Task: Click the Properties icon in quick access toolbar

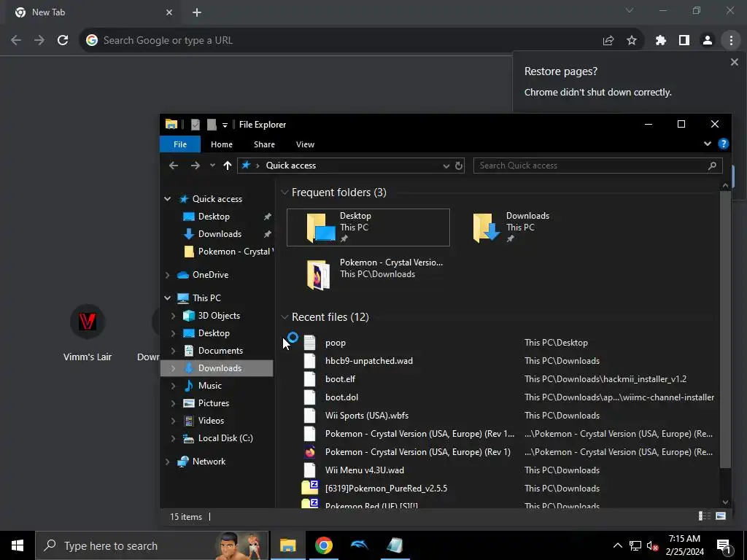Action: (196, 125)
